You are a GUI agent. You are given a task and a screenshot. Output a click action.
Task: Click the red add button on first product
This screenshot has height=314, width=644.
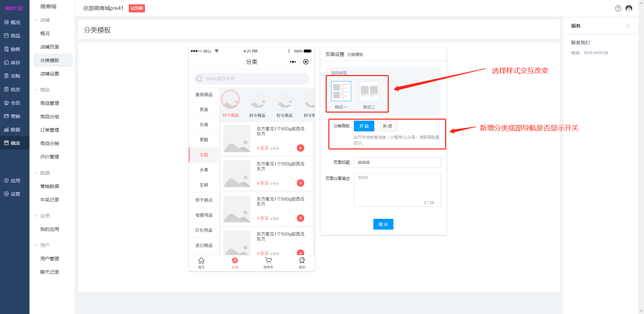(301, 148)
